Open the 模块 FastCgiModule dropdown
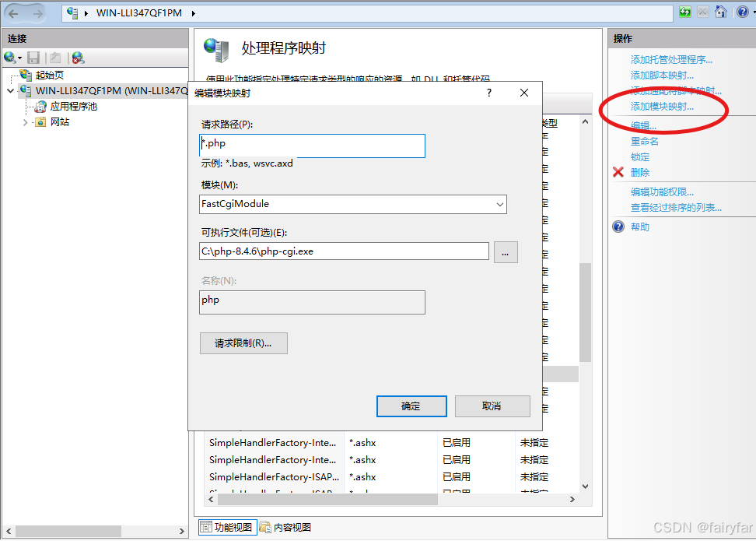Screen dimensions: 756x541 500,204
